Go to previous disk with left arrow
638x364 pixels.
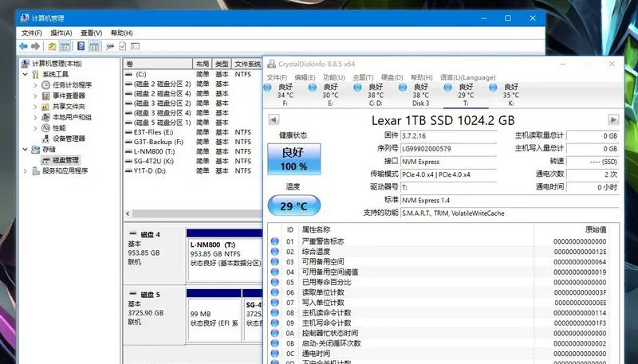tap(274, 119)
